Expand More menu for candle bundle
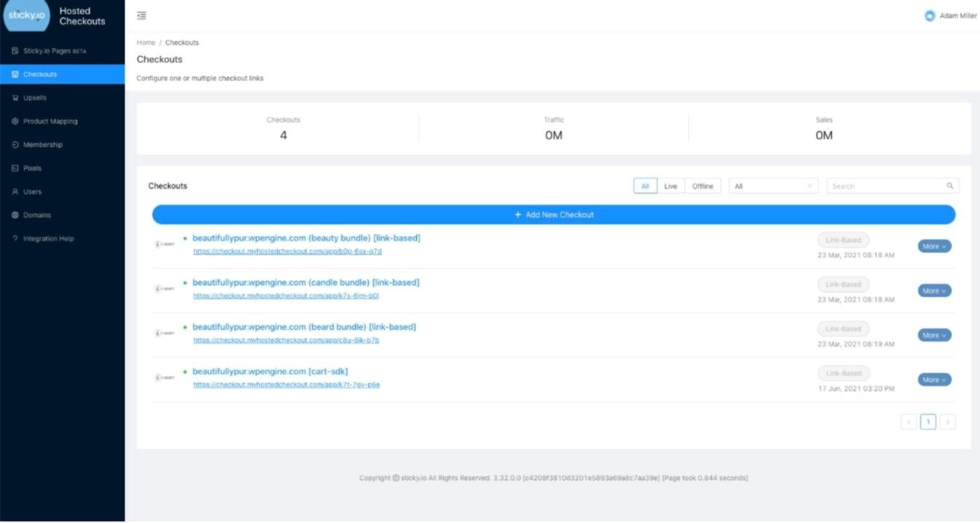The height and width of the screenshot is (523, 980). coord(934,291)
